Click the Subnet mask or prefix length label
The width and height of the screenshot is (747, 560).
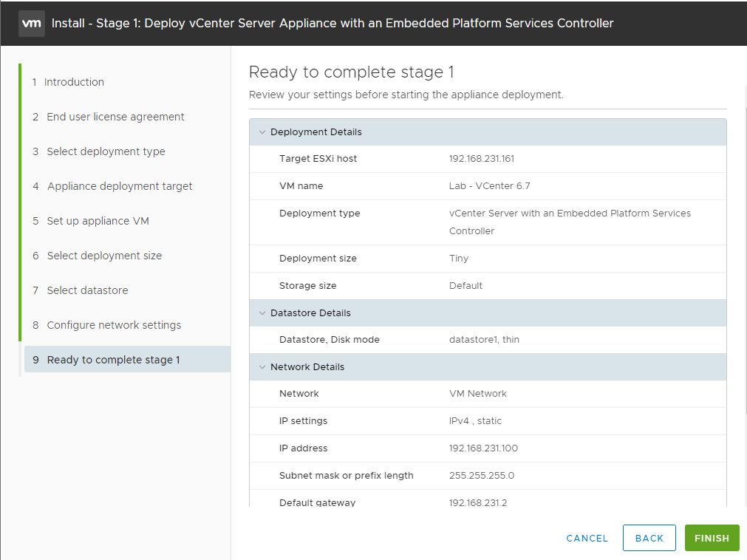coord(347,475)
